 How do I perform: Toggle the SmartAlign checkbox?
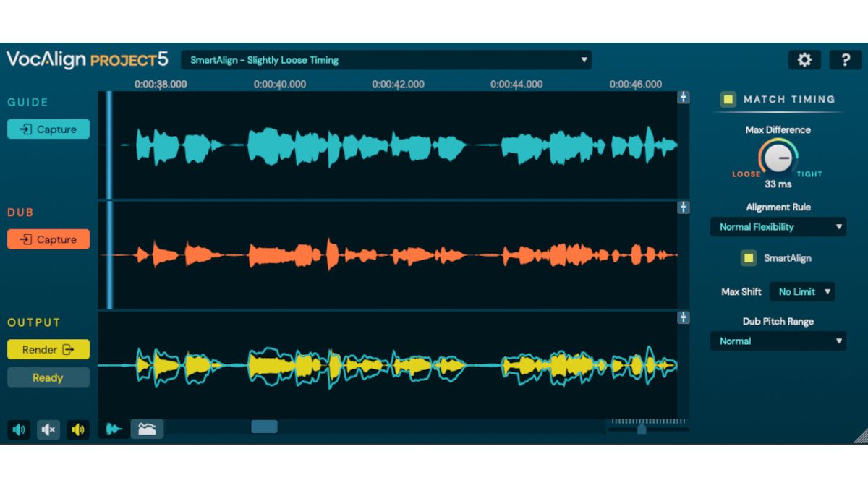coord(747,258)
